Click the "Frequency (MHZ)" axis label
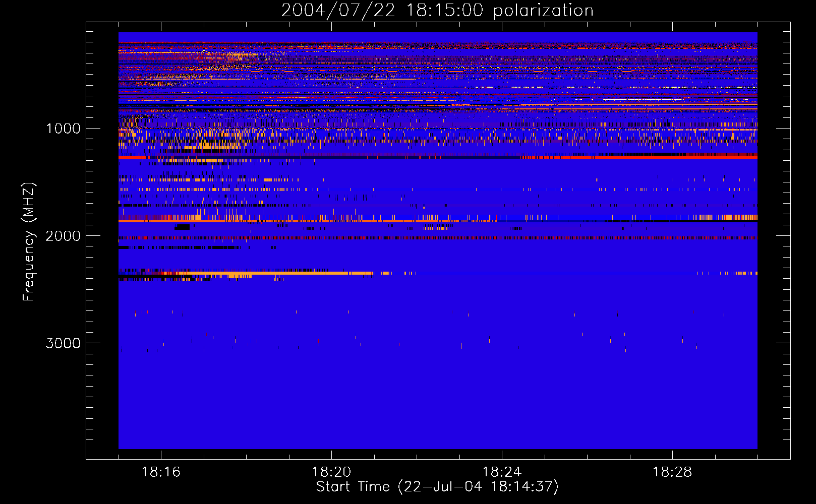816x504 pixels. pyautogui.click(x=29, y=242)
